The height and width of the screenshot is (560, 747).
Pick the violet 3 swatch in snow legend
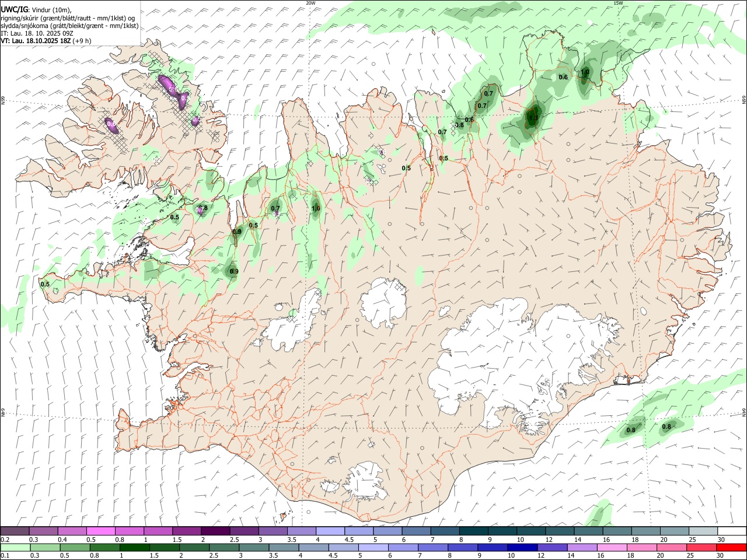coord(273,531)
